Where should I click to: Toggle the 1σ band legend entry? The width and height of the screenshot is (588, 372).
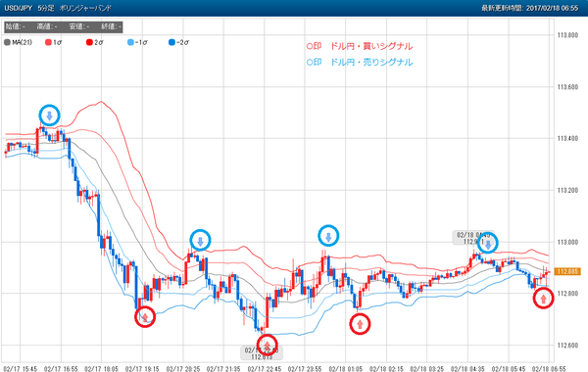click(x=53, y=42)
